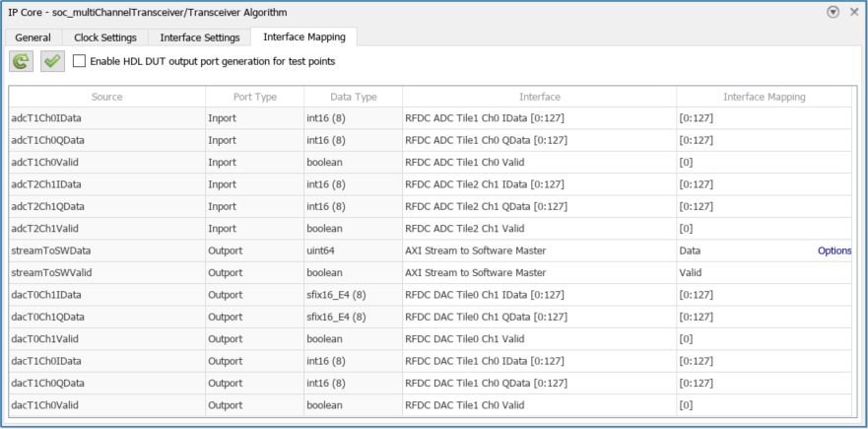Edit interface mapping for adcT1Ch0Valid
The height and width of the screenshot is (429, 868).
763,163
